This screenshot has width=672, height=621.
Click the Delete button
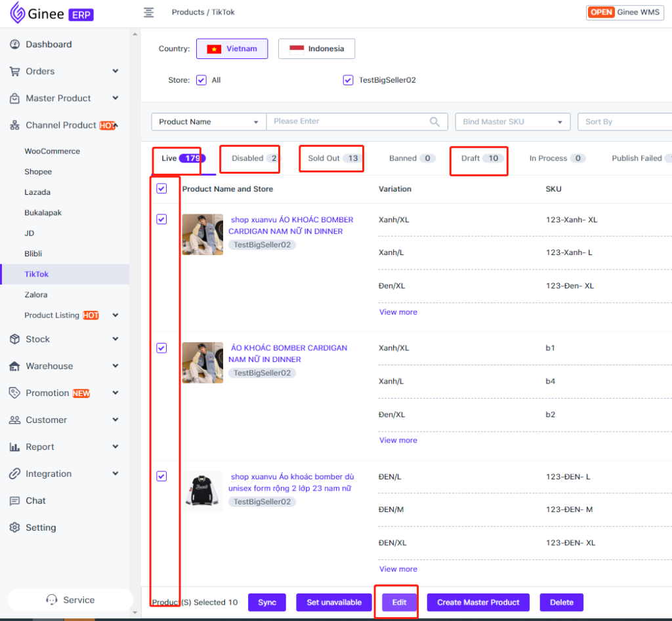(562, 603)
